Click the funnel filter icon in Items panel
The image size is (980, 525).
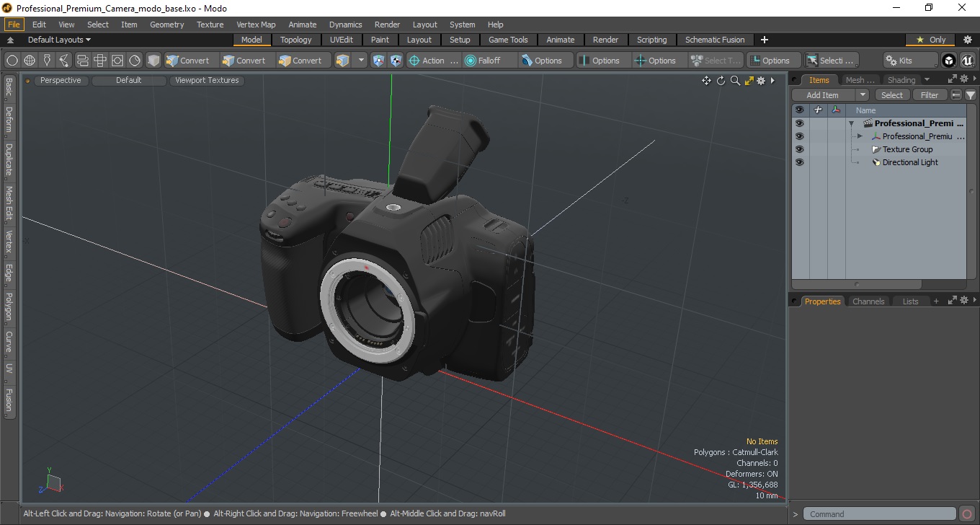pyautogui.click(x=971, y=95)
